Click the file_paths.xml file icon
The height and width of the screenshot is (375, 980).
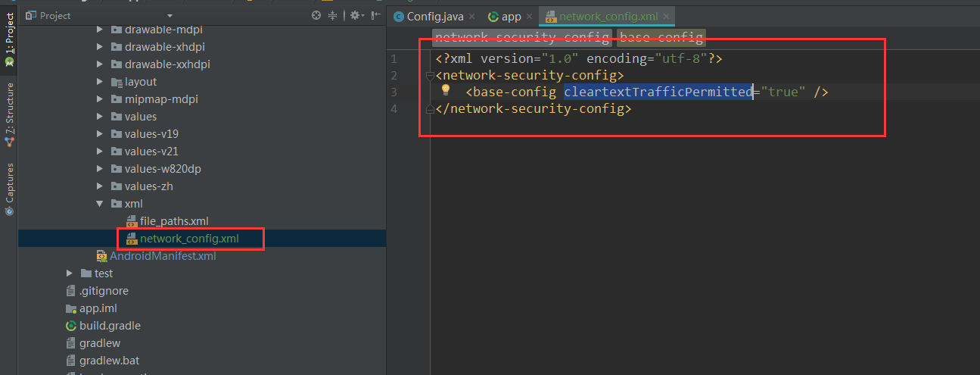(x=132, y=221)
